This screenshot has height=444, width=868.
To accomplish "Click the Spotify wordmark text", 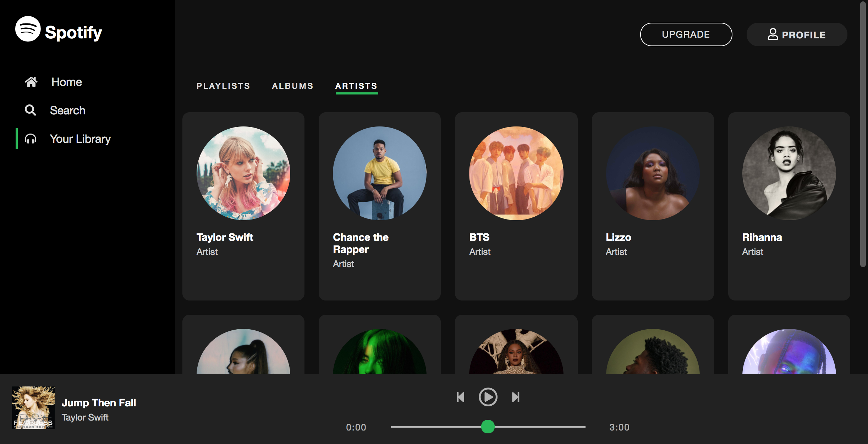I will [73, 33].
